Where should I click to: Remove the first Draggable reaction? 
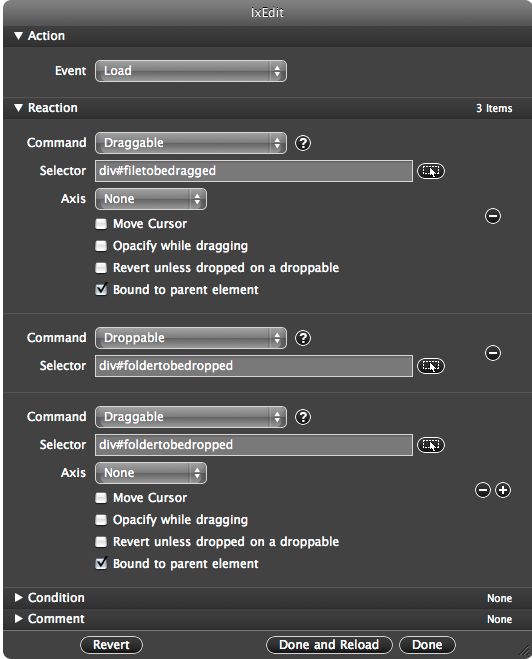click(x=493, y=216)
